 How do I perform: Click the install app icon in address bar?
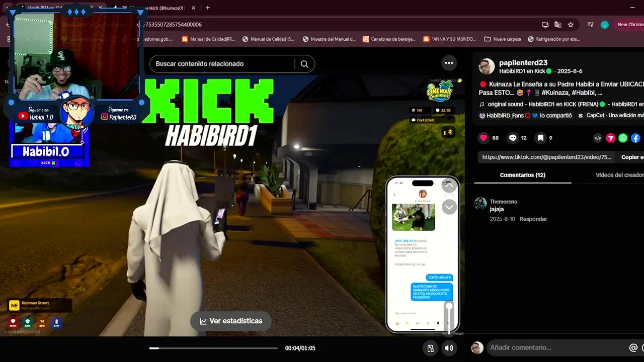545,25
